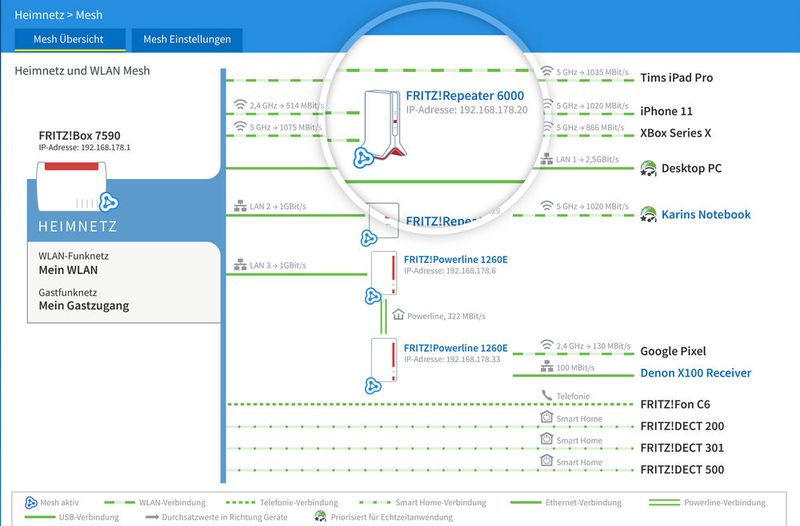Switch to the Mesh Übersicht tab
Viewport: 800px width, 526px height.
70,39
